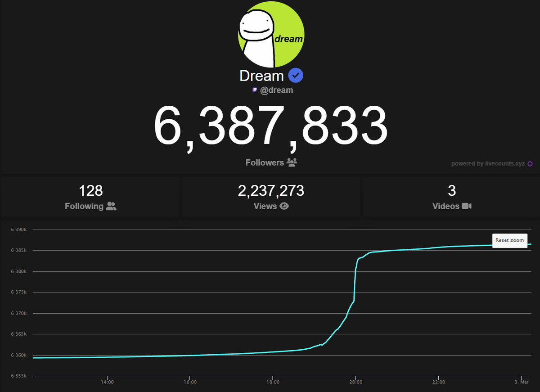Click the Views label
Image resolution: width=540 pixels, height=392 pixels.
(265, 206)
